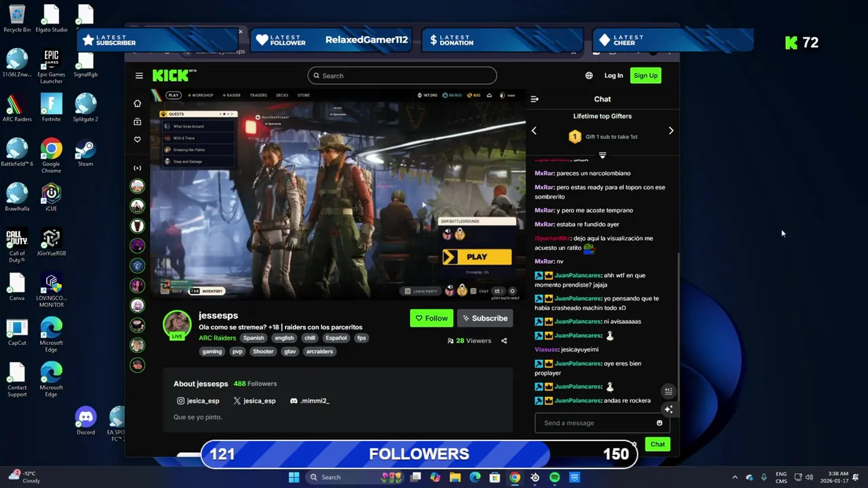Click the 28 Viewers count

[x=469, y=341]
